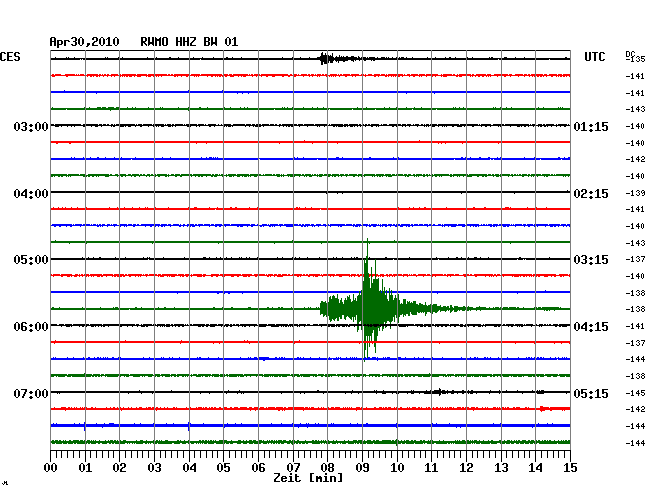Select the 01:15 UTC time label
Image resolution: width=650 pixels, height=494 pixels.
pos(591,126)
